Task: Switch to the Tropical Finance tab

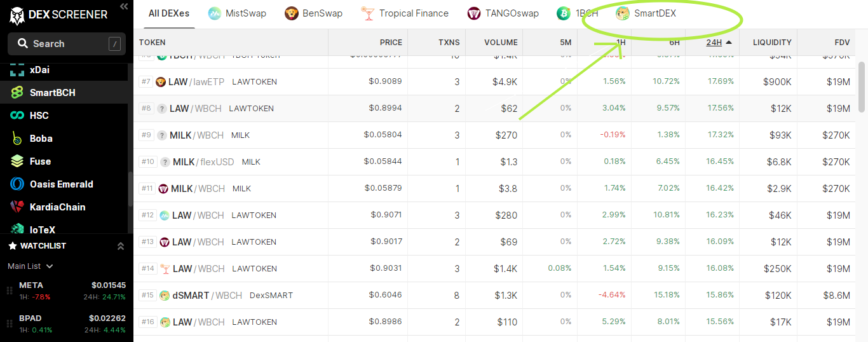Action: pos(405,13)
